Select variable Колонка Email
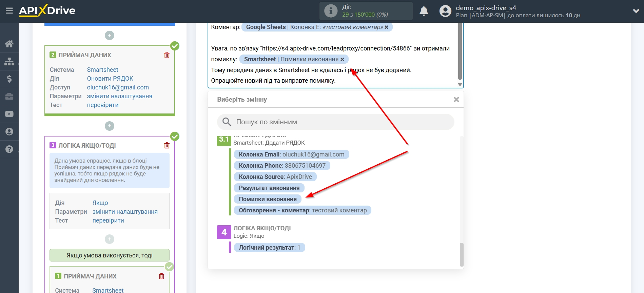Image resolution: width=644 pixels, height=293 pixels. pos(291,154)
